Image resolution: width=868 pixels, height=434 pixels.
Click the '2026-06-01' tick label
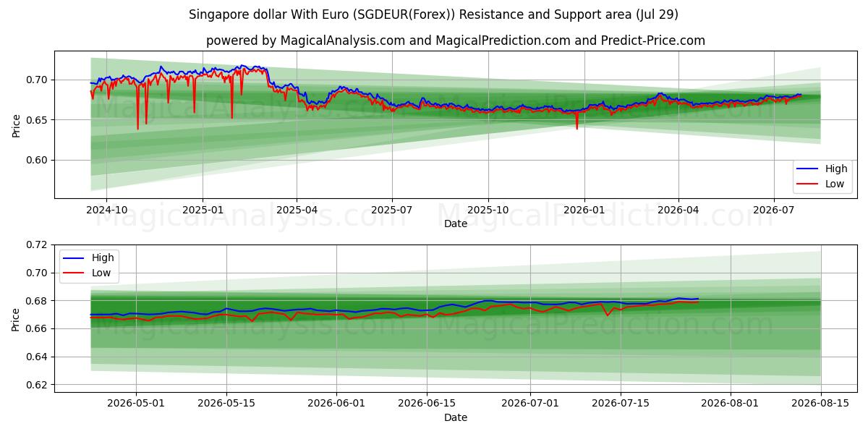point(336,404)
